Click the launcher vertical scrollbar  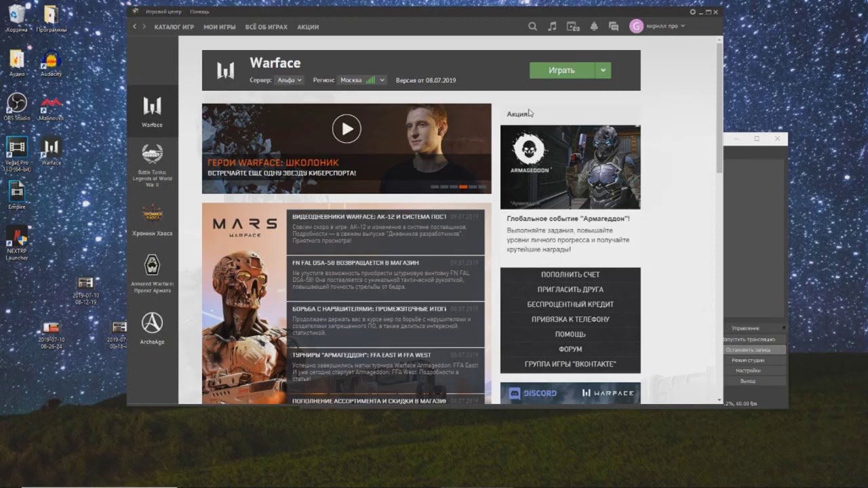pos(719,108)
